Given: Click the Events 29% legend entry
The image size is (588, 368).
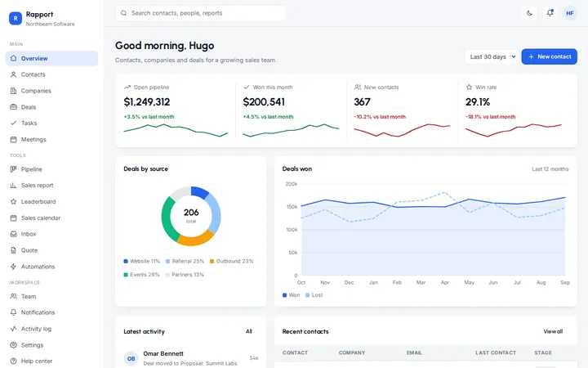Looking at the screenshot, I should click(x=142, y=275).
